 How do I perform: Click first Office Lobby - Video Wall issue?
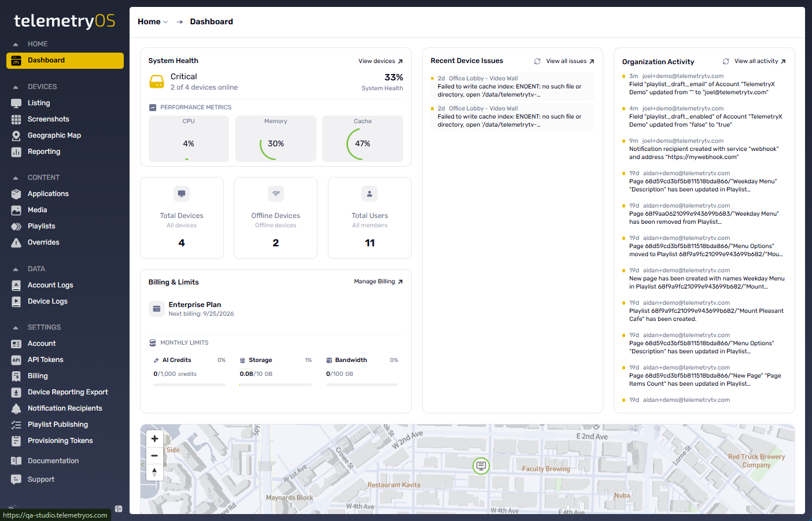point(512,86)
